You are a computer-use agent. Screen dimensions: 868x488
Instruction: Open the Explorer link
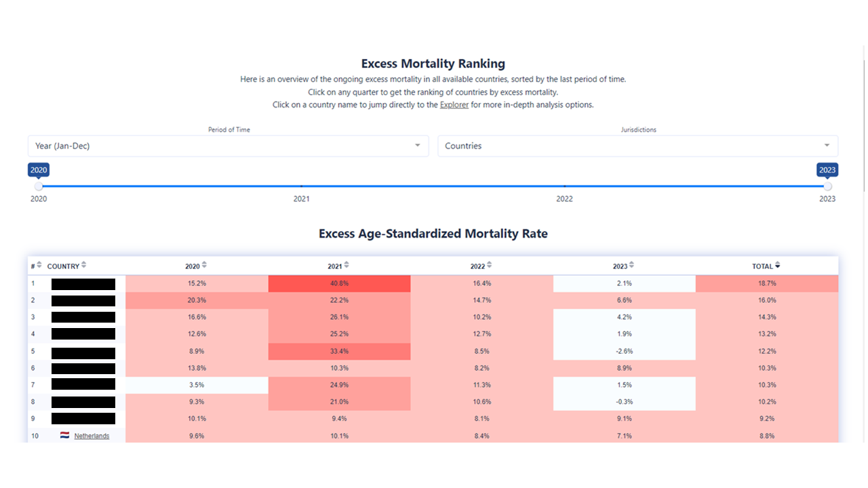coord(454,105)
